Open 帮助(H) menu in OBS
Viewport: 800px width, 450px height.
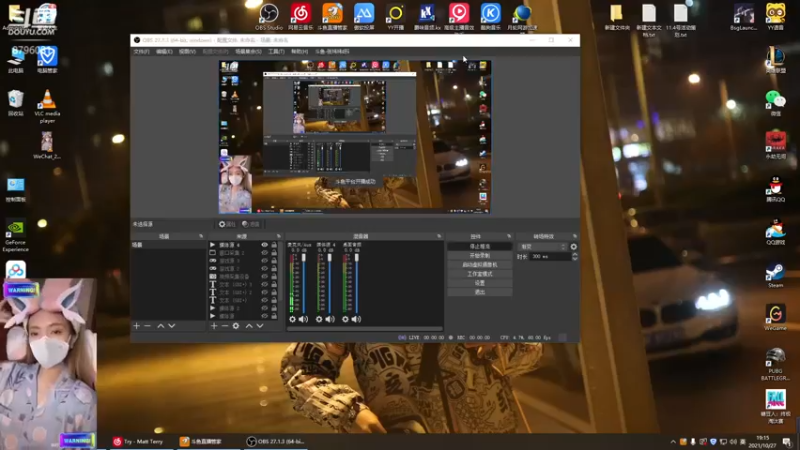[x=299, y=52]
